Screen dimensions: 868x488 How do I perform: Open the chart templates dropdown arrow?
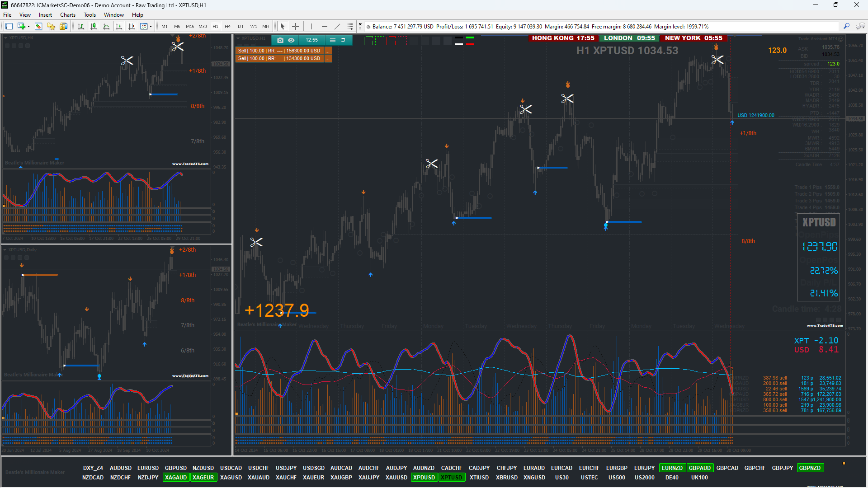tap(151, 27)
